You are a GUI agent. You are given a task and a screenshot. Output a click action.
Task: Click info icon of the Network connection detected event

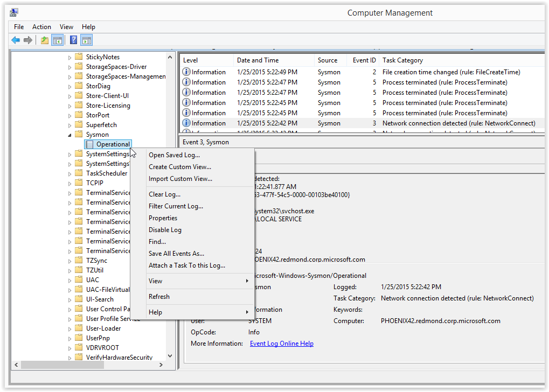point(186,123)
